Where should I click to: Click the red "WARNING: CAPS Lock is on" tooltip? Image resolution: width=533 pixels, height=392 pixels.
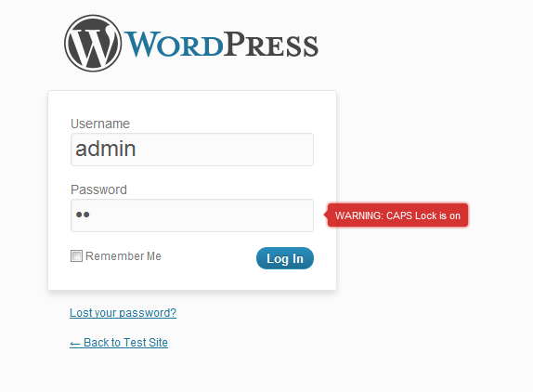click(x=397, y=215)
